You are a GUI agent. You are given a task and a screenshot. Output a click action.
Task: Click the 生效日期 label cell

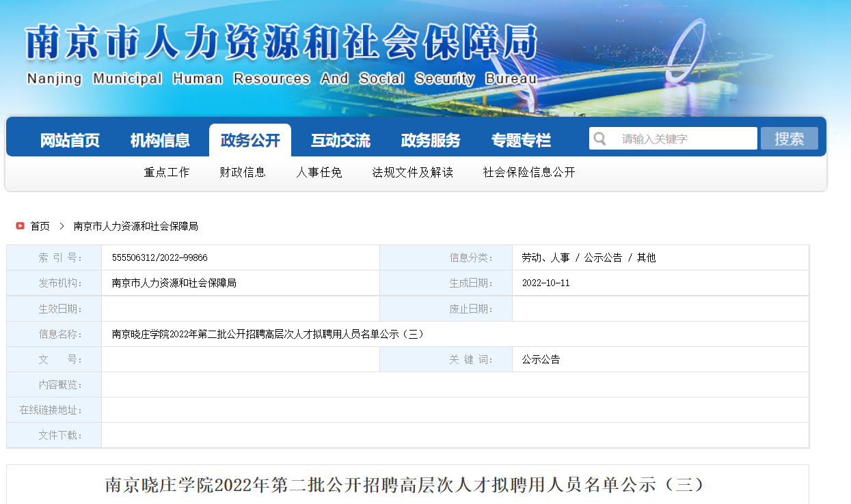pyautogui.click(x=54, y=309)
